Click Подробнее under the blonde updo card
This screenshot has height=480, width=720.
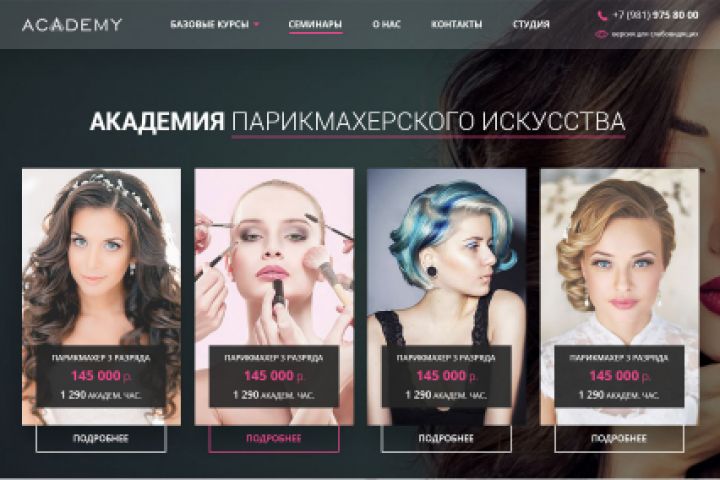point(619,439)
